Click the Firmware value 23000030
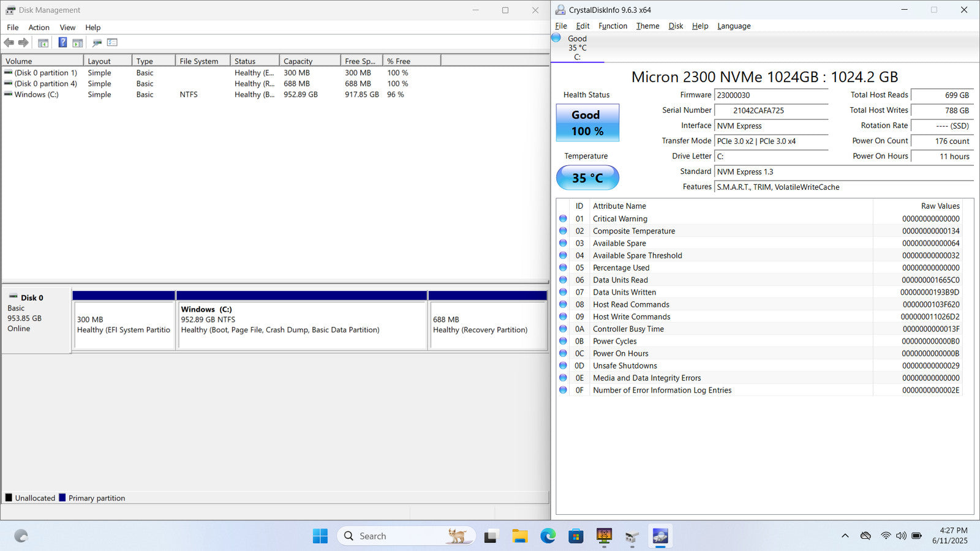The image size is (980, 551). tap(771, 95)
